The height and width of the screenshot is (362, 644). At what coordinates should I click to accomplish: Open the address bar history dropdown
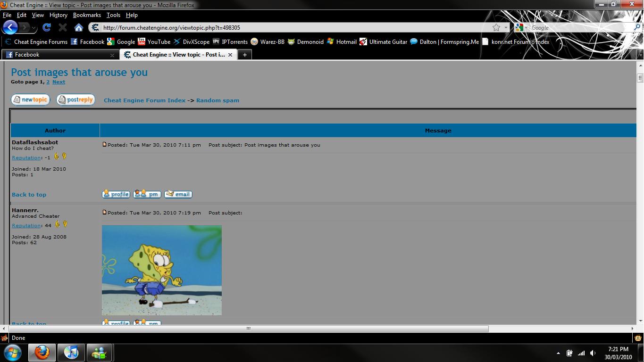tap(506, 28)
